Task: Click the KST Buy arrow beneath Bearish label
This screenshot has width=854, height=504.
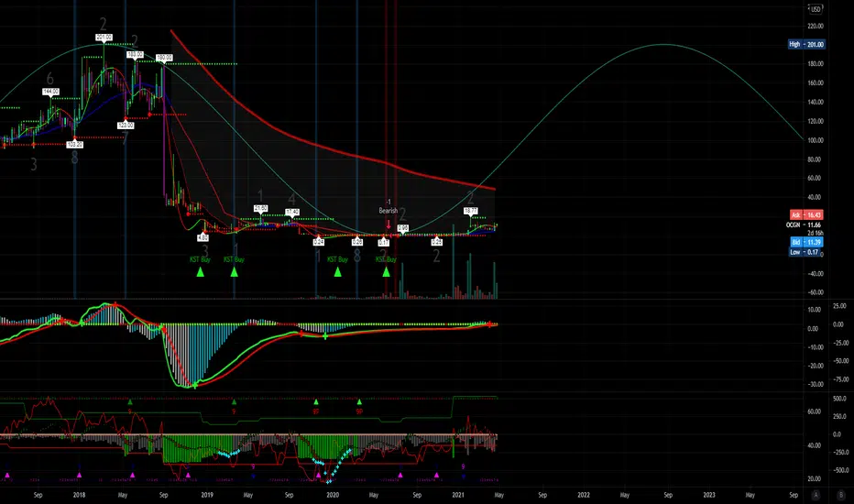Action: pyautogui.click(x=386, y=271)
